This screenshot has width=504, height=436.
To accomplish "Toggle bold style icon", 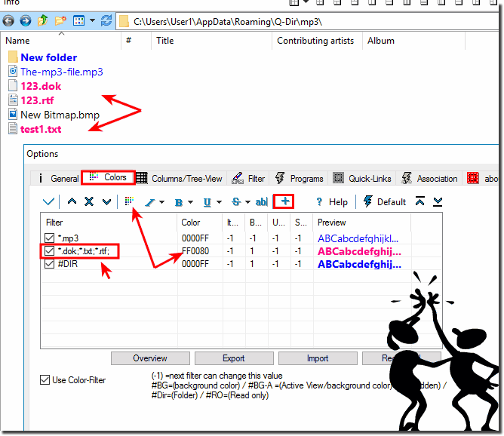I will tap(179, 202).
